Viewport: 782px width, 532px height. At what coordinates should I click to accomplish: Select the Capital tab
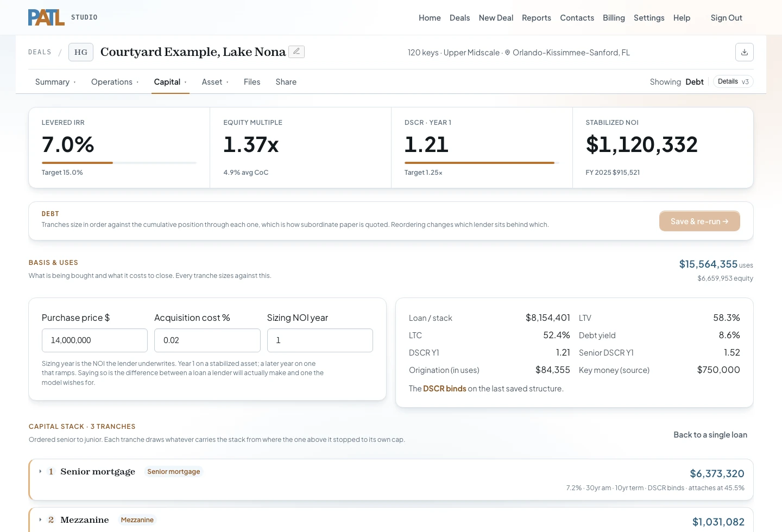point(170,82)
